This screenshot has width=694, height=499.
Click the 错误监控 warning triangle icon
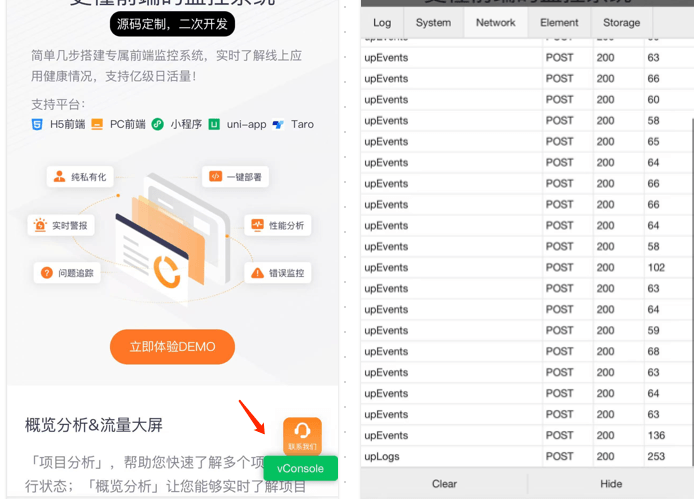click(x=257, y=273)
